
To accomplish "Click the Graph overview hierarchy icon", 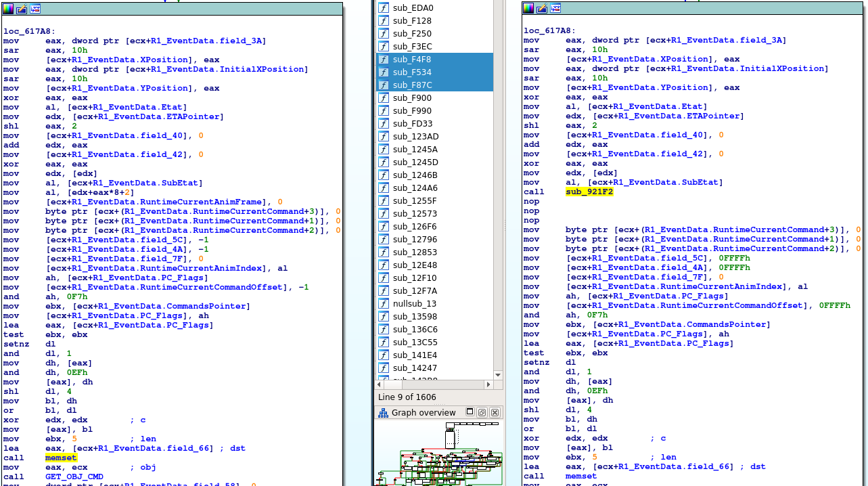I will (x=383, y=412).
